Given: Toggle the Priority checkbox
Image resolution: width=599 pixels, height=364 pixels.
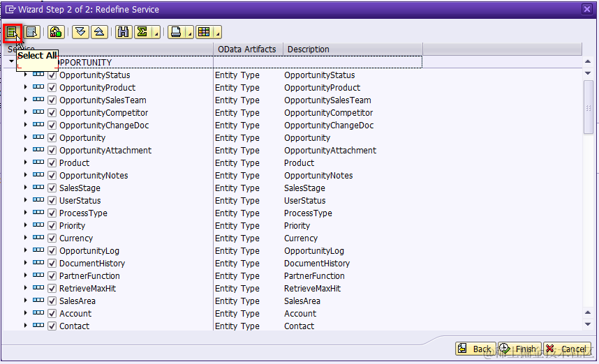Looking at the screenshot, I should [52, 225].
